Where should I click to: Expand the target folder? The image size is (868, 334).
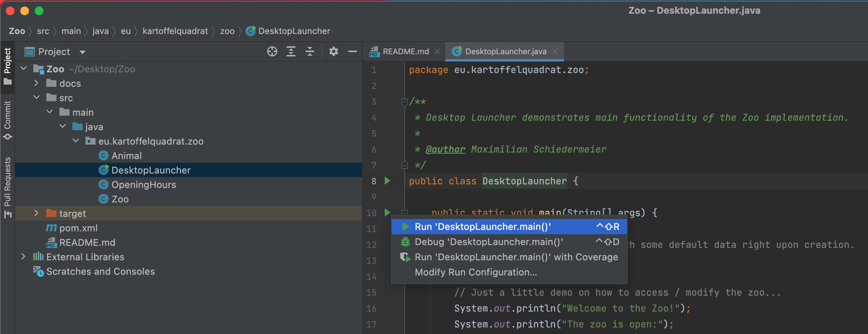pyautogui.click(x=36, y=213)
